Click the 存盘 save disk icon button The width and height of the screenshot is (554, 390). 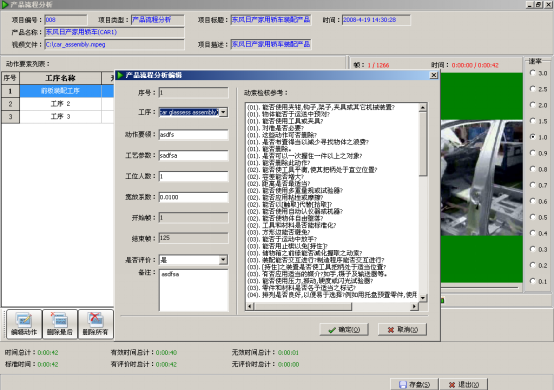click(x=414, y=384)
